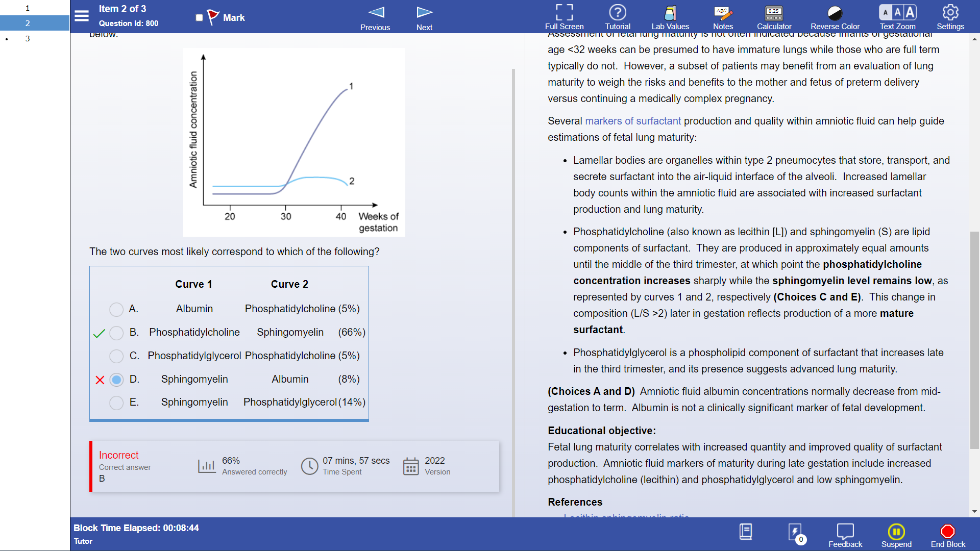
Task: Select answer choice A radio button
Action: tap(116, 309)
